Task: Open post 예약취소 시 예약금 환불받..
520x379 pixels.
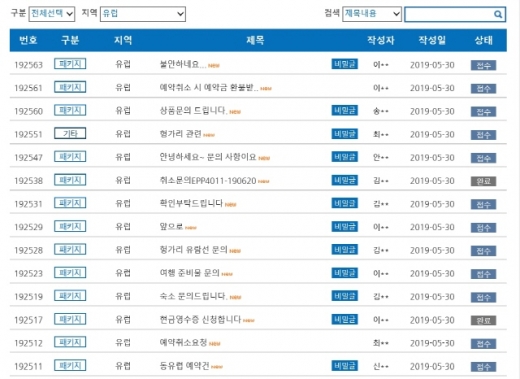Action: (x=209, y=88)
